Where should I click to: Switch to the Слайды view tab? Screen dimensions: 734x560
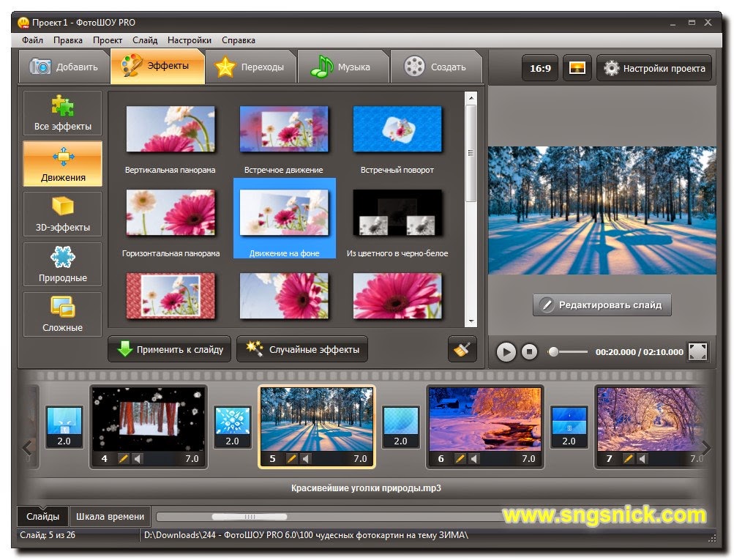tap(42, 517)
